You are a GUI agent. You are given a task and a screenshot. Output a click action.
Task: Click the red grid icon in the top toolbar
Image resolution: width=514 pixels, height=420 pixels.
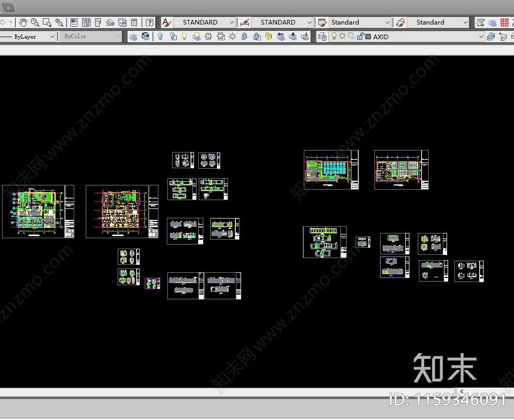point(505,22)
